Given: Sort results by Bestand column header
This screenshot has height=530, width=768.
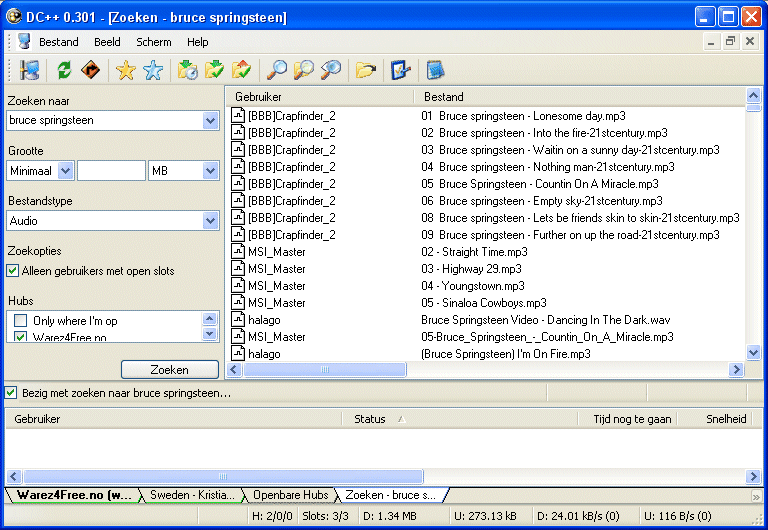Looking at the screenshot, I should point(579,97).
